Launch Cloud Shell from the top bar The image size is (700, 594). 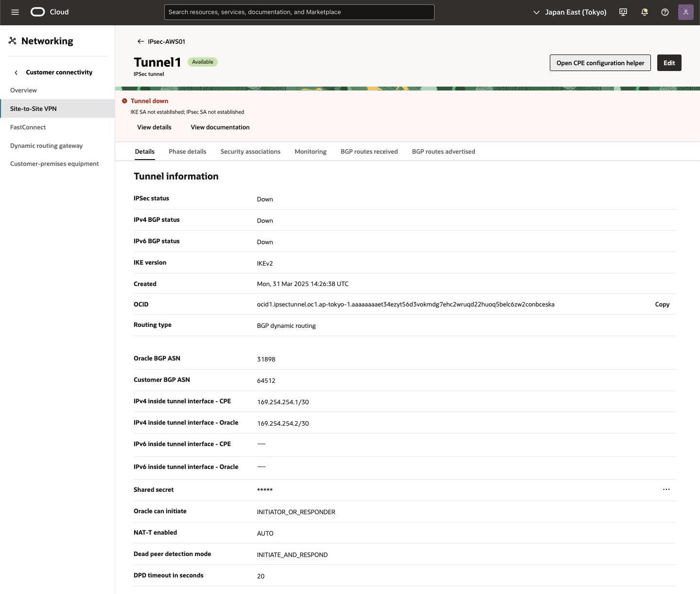pos(623,12)
